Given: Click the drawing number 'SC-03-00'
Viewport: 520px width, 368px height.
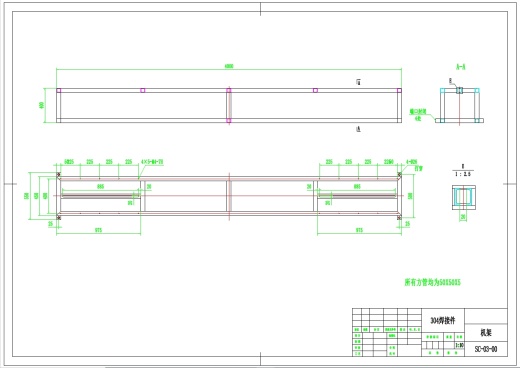Looking at the screenshot, I should [486, 349].
